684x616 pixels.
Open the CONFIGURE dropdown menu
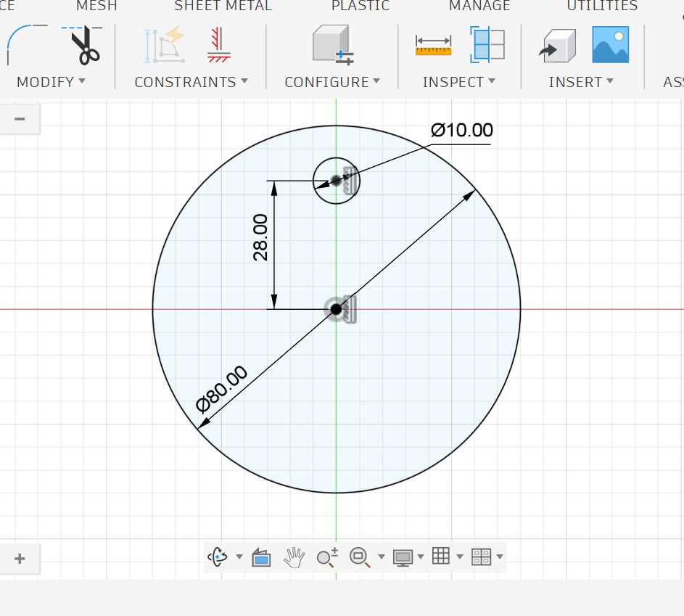(332, 81)
